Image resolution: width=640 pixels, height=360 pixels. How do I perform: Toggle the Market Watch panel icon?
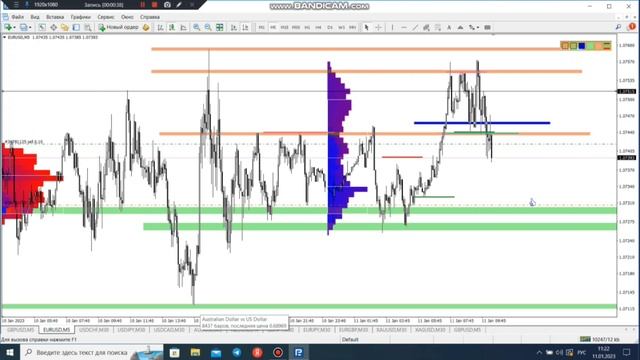coord(42,27)
